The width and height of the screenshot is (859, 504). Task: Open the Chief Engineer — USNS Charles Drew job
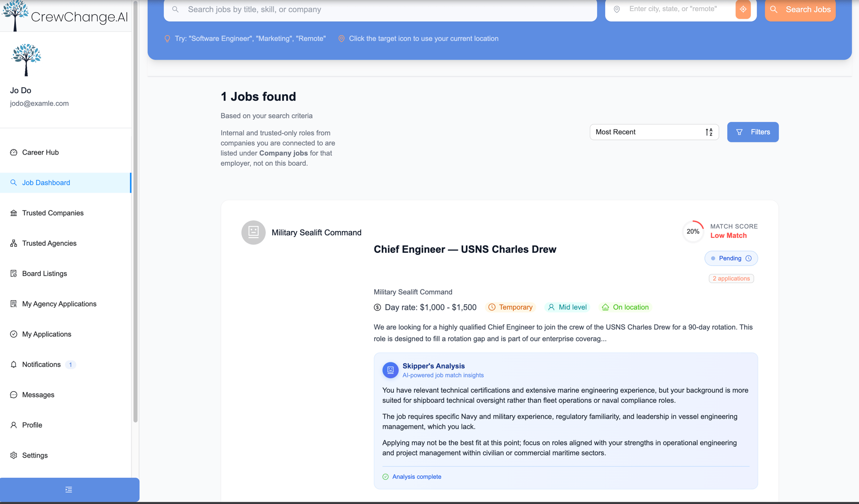click(465, 249)
